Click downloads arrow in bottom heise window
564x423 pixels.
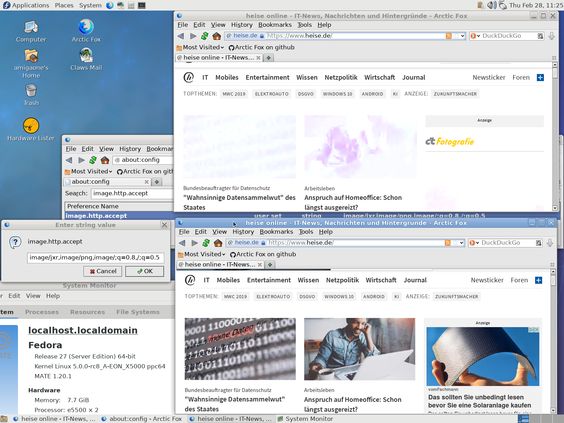(550, 243)
